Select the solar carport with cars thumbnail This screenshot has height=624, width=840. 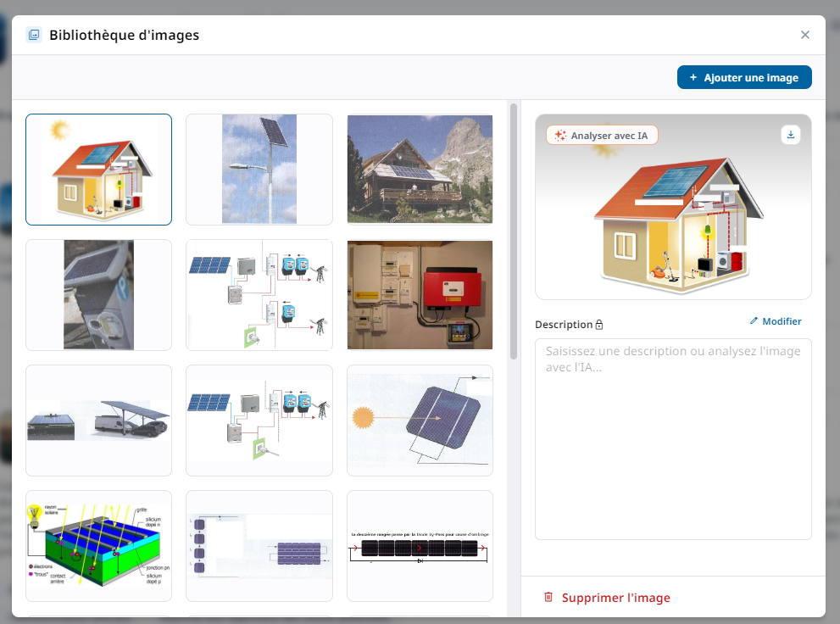point(98,421)
